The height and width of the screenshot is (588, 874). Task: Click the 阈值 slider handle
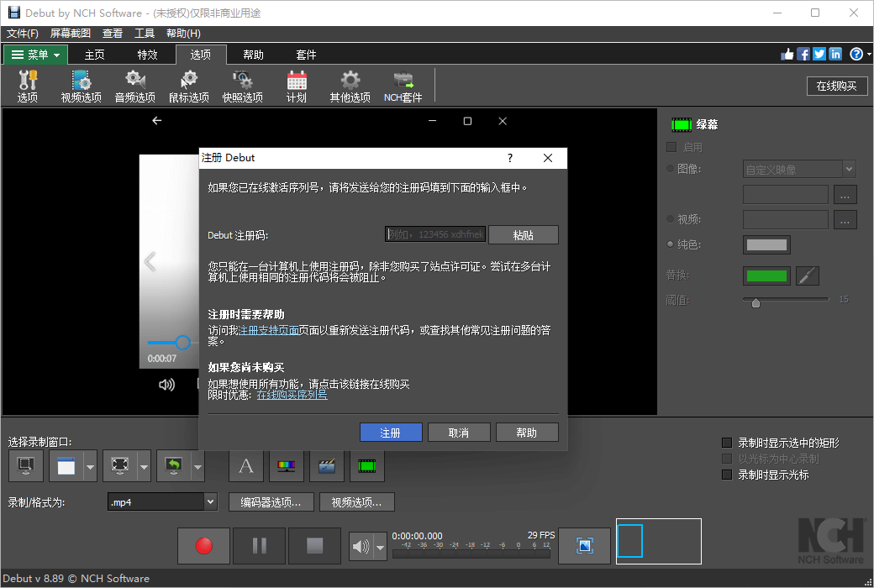(x=756, y=302)
